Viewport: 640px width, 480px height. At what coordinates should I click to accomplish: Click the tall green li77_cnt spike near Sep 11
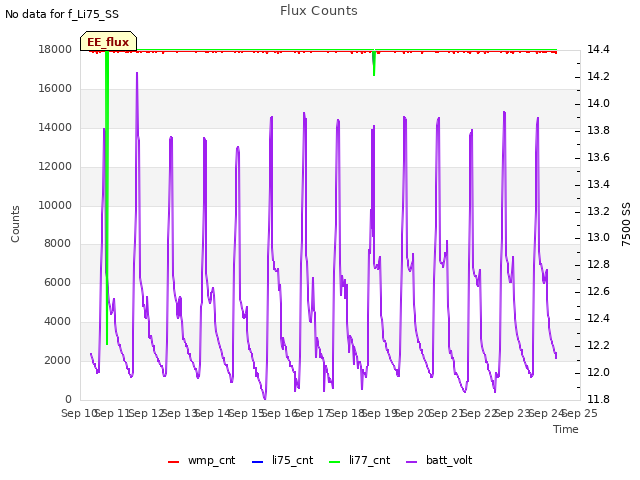tap(107, 198)
